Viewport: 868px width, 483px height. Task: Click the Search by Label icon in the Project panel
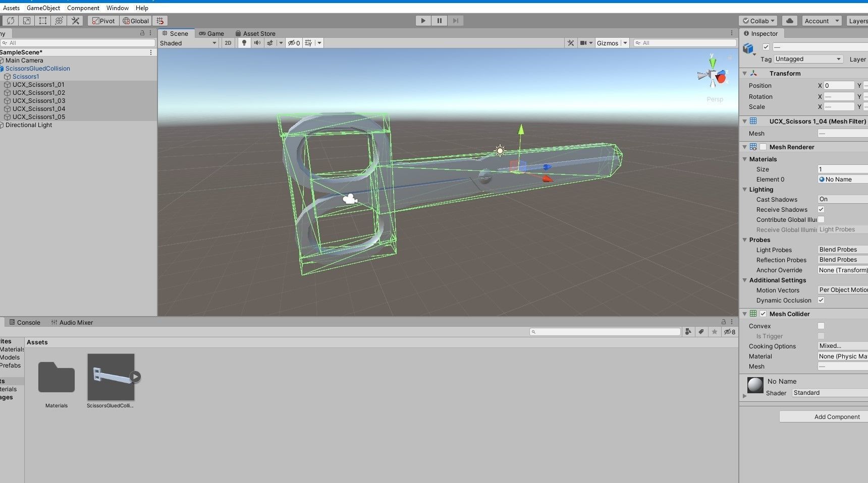click(701, 331)
